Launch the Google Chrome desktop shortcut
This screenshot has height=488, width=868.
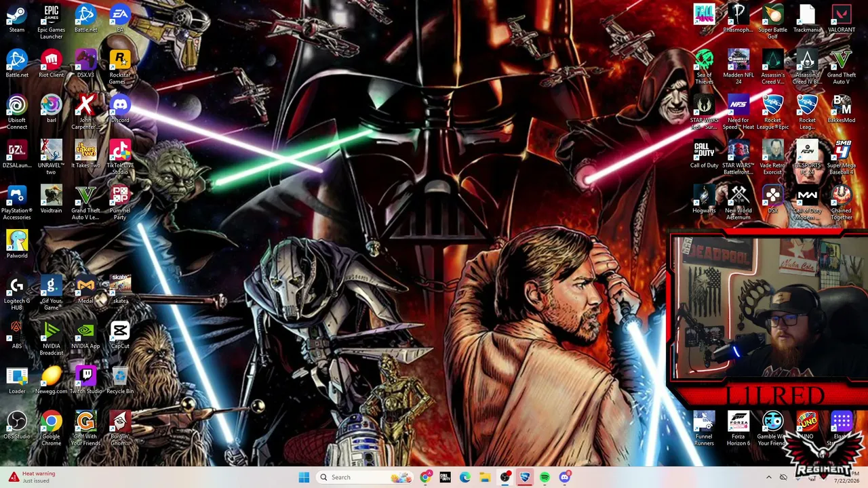pyautogui.click(x=52, y=428)
